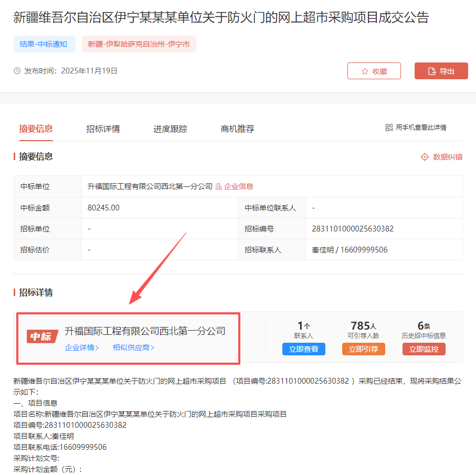Click the QR code 用手机查看此详情 icon
Image resolution: width=476 pixels, height=475 pixels.
(389, 128)
